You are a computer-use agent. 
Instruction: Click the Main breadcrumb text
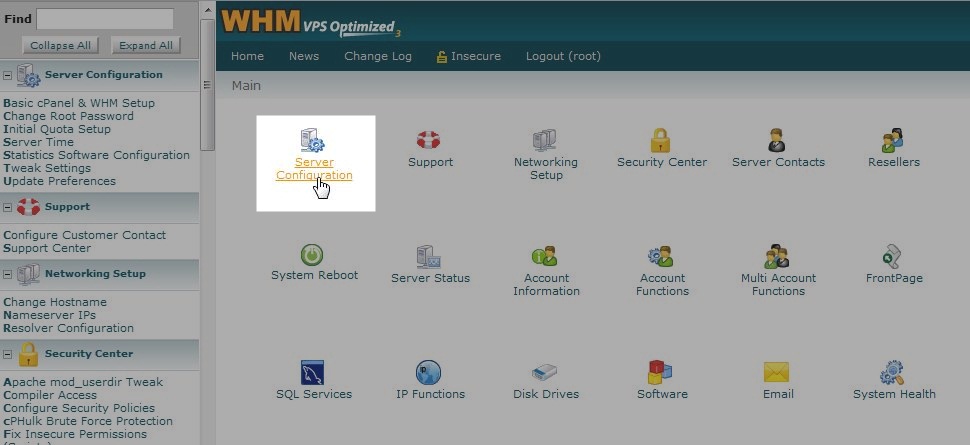tap(246, 86)
